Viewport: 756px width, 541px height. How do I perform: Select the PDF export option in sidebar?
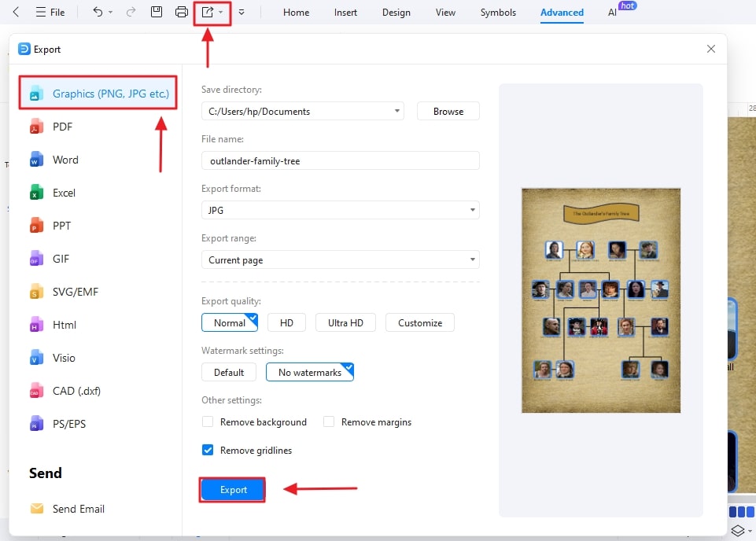click(x=62, y=127)
